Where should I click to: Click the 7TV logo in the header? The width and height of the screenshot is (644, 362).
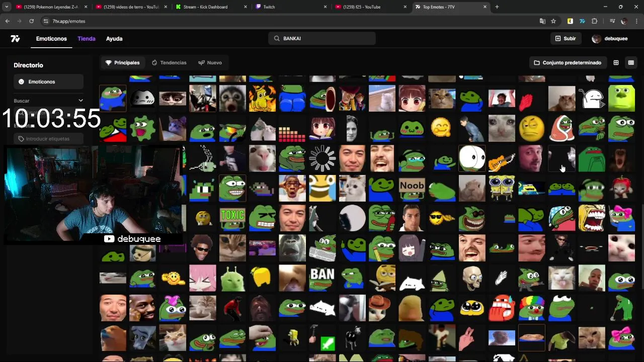click(15, 39)
